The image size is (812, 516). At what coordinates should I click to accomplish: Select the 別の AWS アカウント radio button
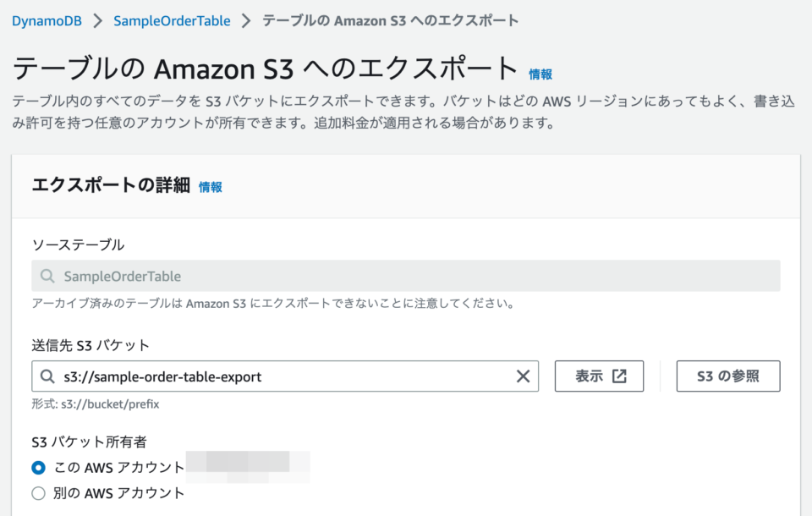[38, 493]
